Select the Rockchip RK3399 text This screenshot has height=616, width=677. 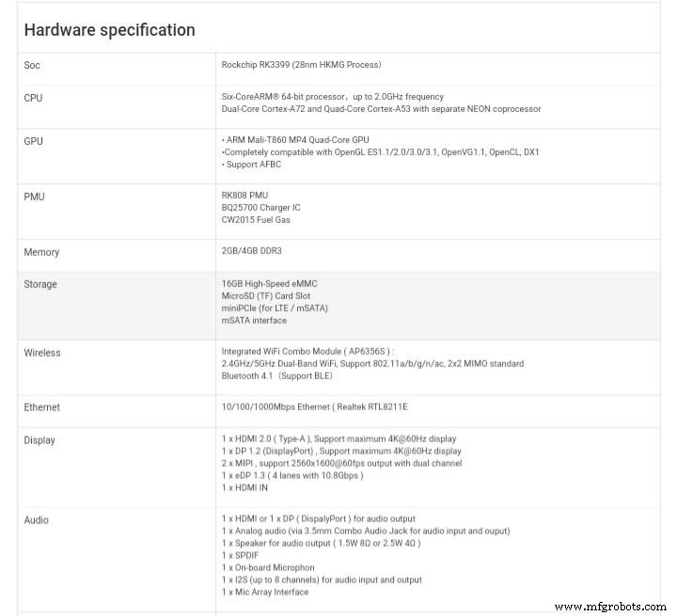tap(301, 65)
